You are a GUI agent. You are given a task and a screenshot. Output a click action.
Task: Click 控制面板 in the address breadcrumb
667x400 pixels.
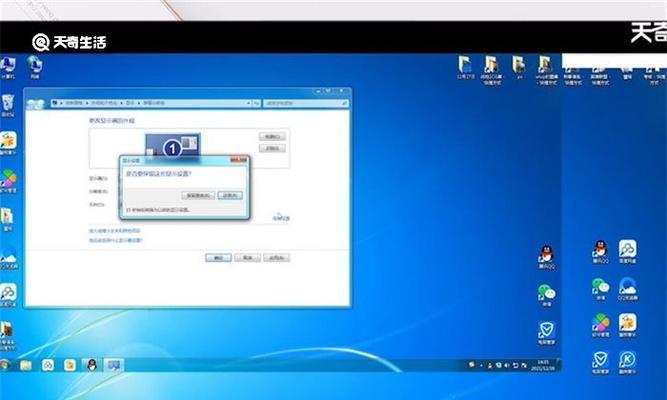point(74,103)
